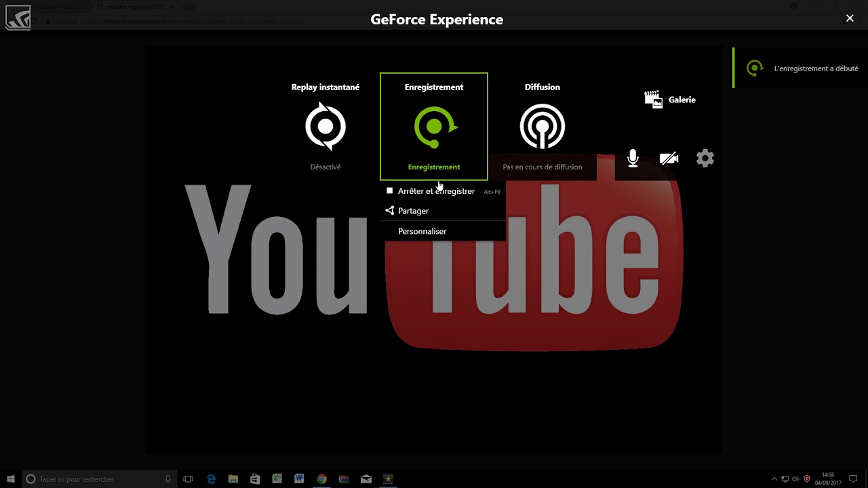Click the star film icon on the taskbar
868x488 pixels.
click(x=388, y=479)
